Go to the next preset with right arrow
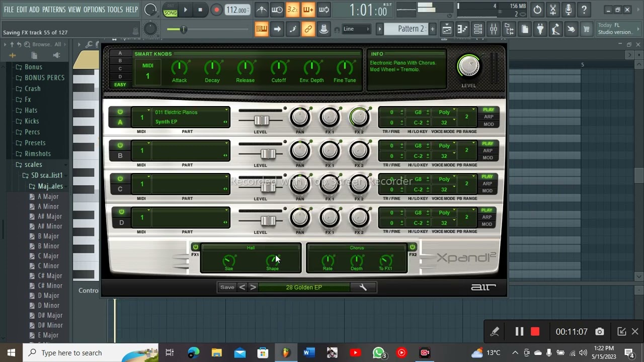 pyautogui.click(x=253, y=287)
